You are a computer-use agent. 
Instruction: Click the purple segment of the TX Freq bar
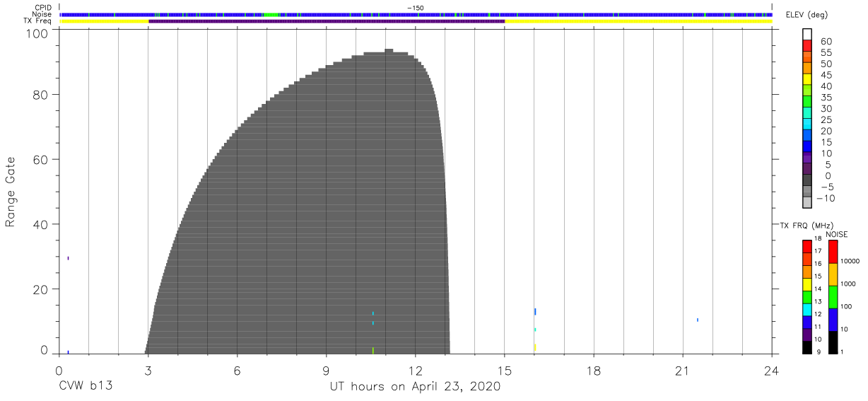pos(327,21)
